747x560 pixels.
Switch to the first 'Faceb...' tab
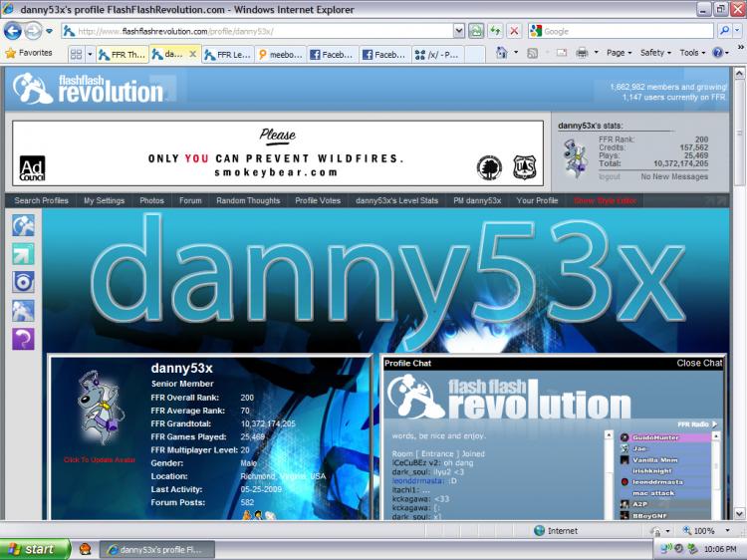click(333, 55)
